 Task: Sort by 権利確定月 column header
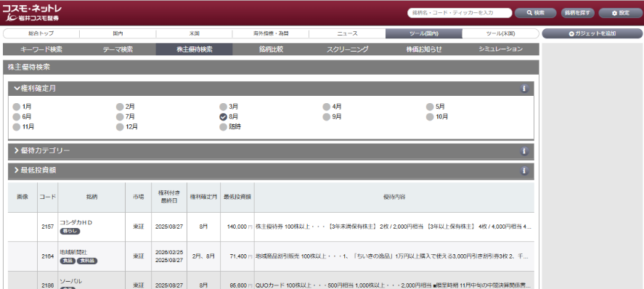[203, 198]
